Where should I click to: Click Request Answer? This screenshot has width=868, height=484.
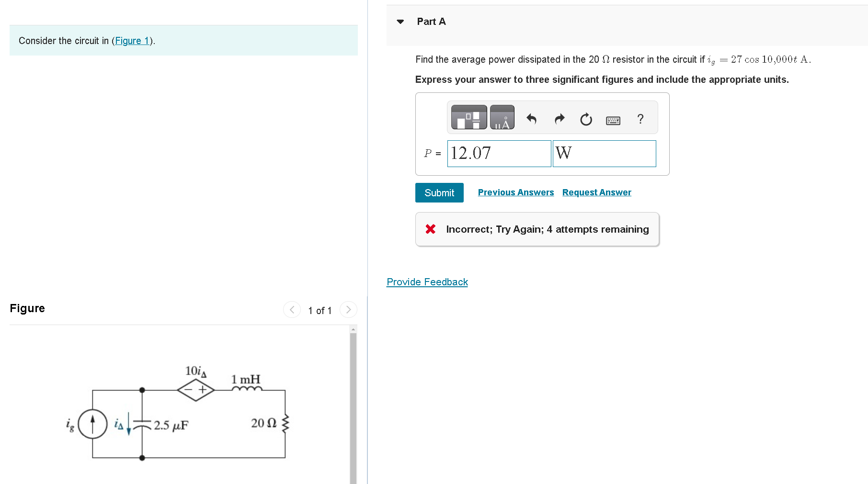click(x=596, y=192)
